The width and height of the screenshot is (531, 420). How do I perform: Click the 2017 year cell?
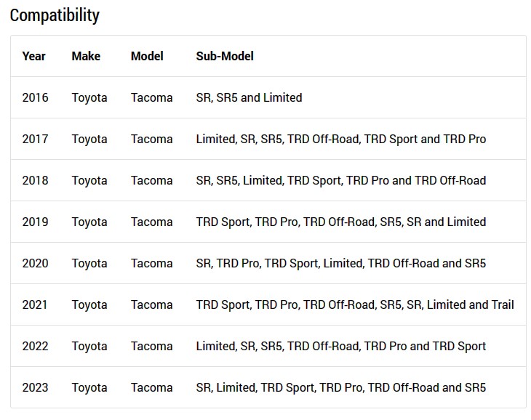(x=35, y=139)
